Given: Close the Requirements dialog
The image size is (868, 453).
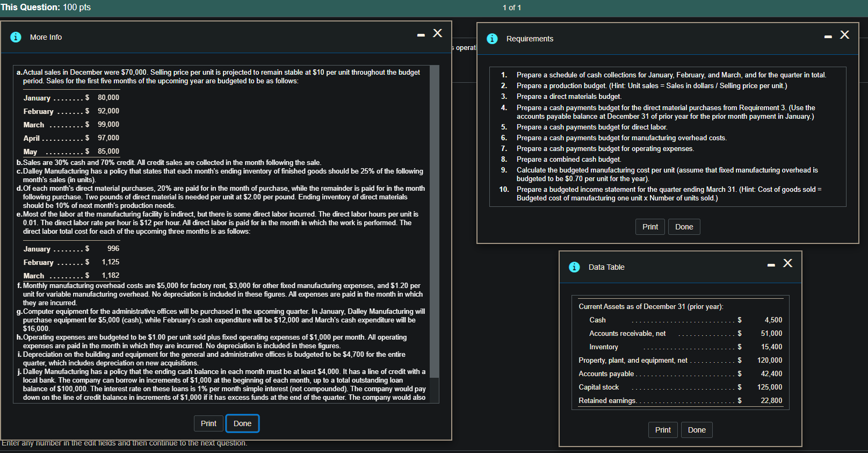Looking at the screenshot, I should [x=845, y=35].
